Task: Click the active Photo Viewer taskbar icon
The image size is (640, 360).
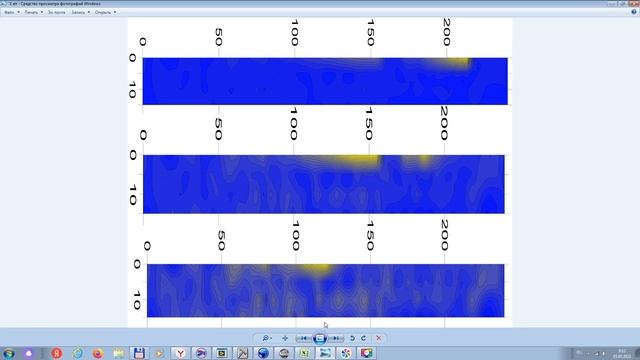Action: (325, 353)
